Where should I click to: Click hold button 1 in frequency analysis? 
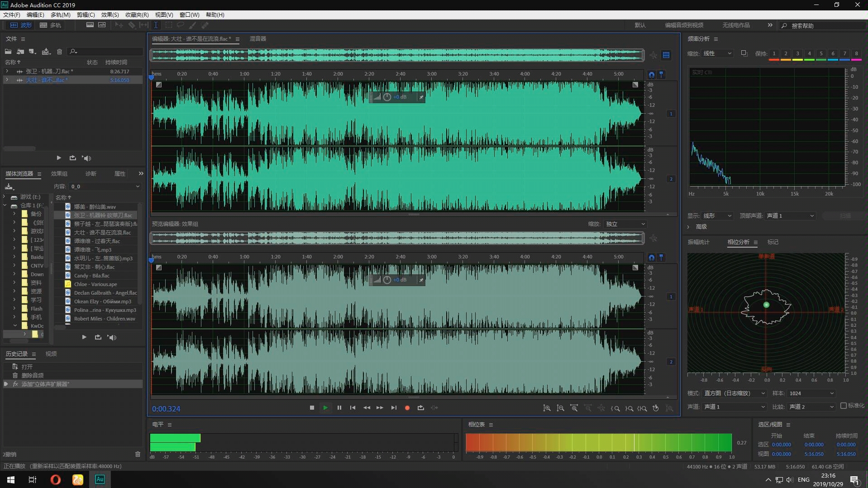[x=774, y=54]
